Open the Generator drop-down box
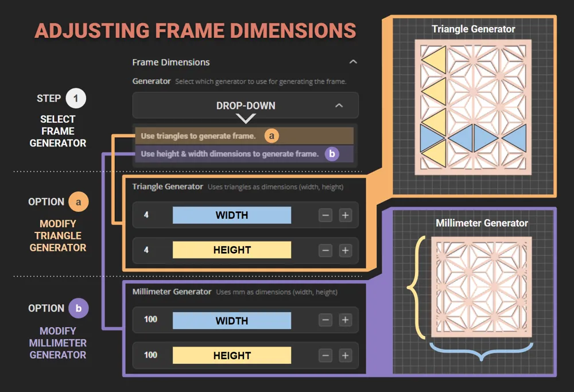 click(245, 106)
